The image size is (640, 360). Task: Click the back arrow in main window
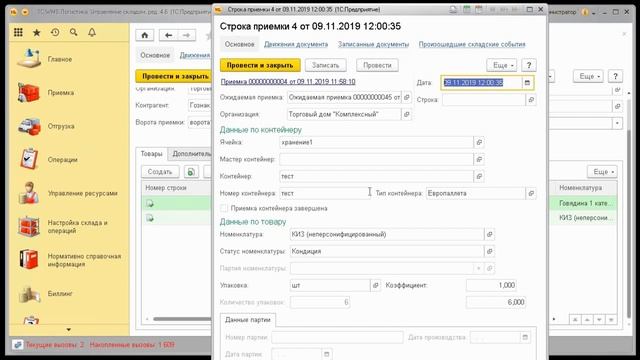point(168,36)
